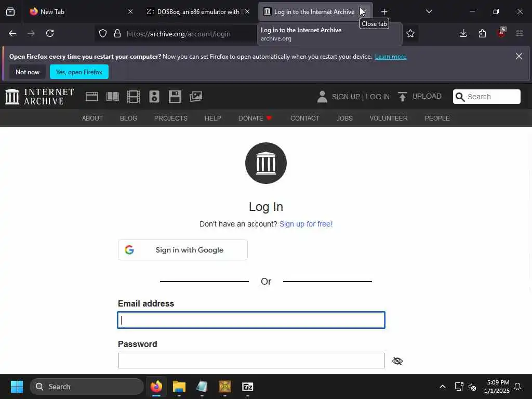Image resolution: width=532 pixels, height=399 pixels.
Task: Click Sign in with Google button
Action: point(182,250)
